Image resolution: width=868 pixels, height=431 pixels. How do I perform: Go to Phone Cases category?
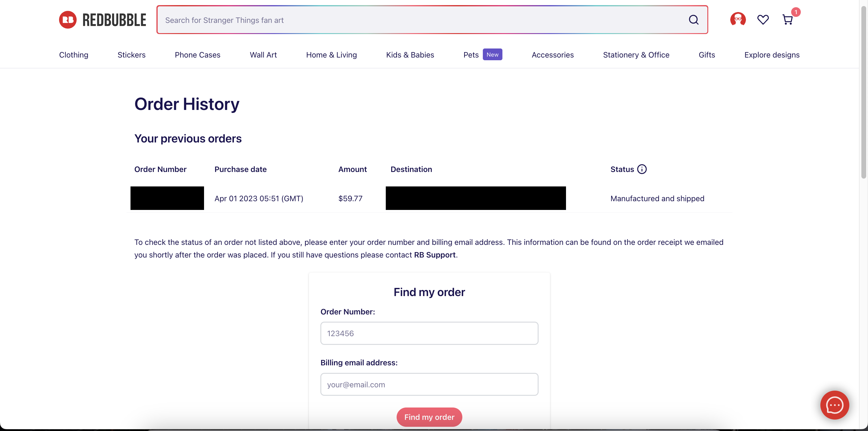(x=197, y=55)
